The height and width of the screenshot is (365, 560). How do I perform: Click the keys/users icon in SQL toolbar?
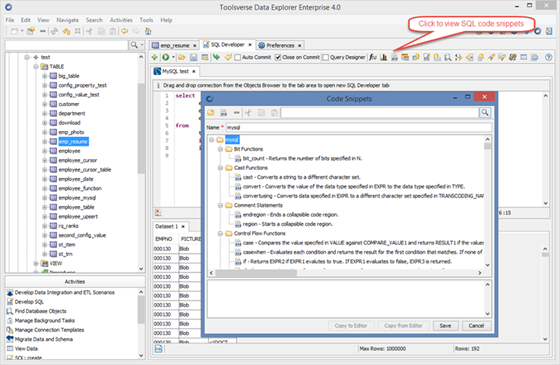pyautogui.click(x=512, y=57)
